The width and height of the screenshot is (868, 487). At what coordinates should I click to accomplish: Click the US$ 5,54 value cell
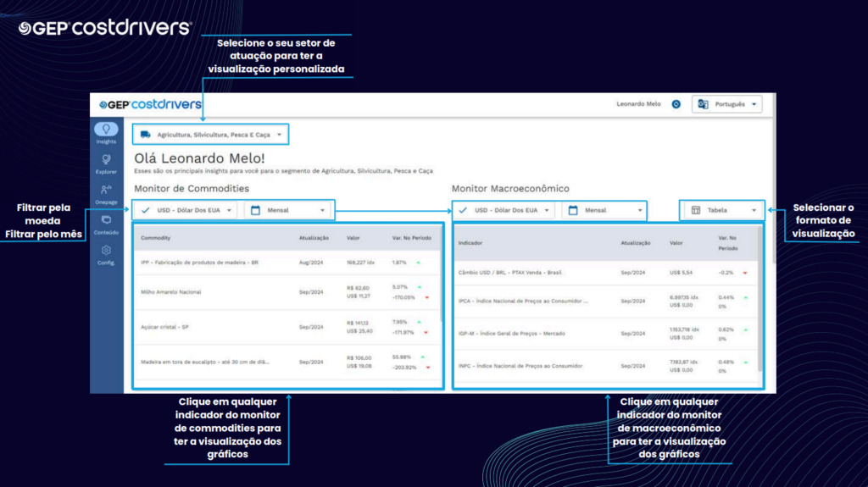[681, 273]
